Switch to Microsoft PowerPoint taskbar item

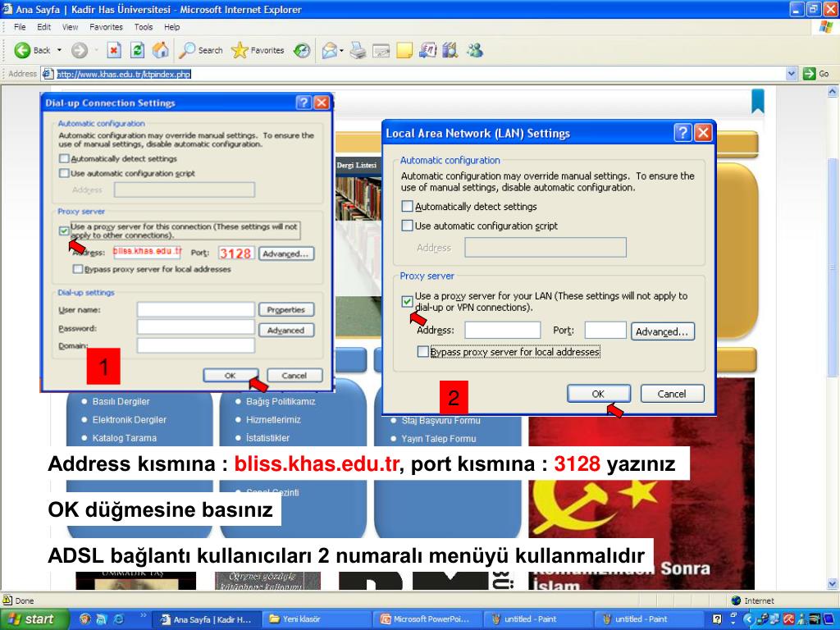pos(427,619)
